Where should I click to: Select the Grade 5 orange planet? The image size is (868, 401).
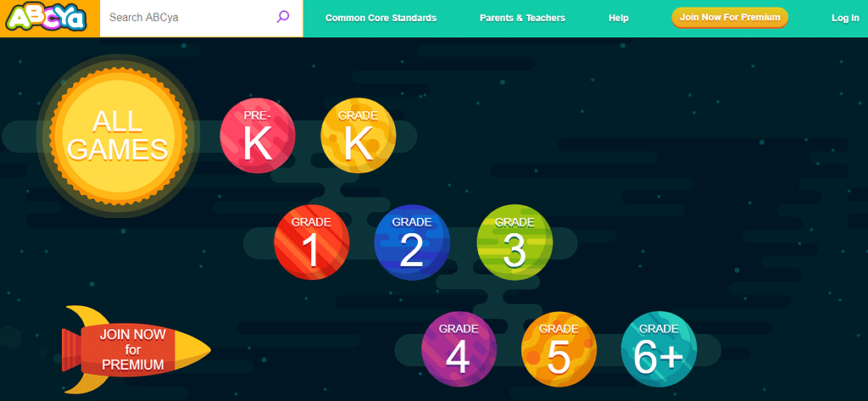pyautogui.click(x=559, y=348)
